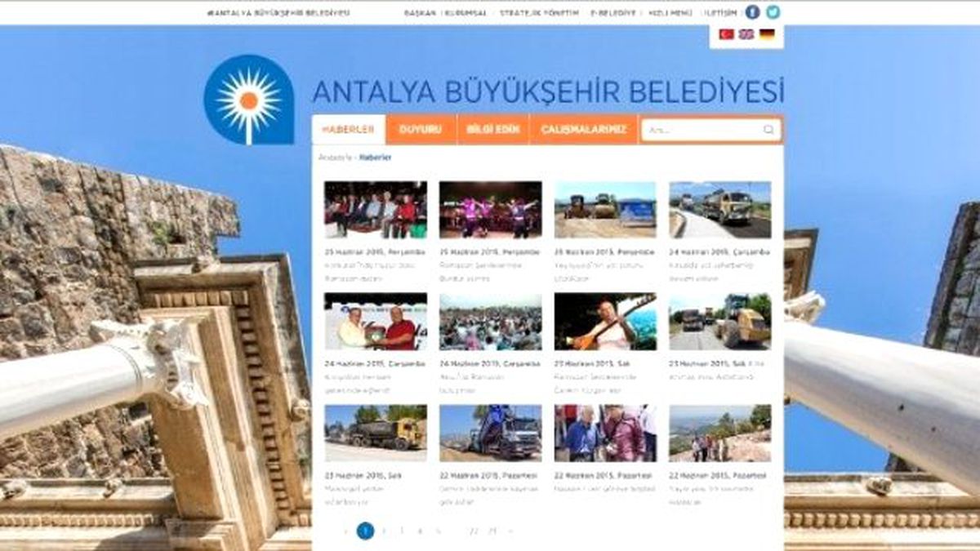Open news thumbnail of tanker truck on road

pyautogui.click(x=720, y=210)
